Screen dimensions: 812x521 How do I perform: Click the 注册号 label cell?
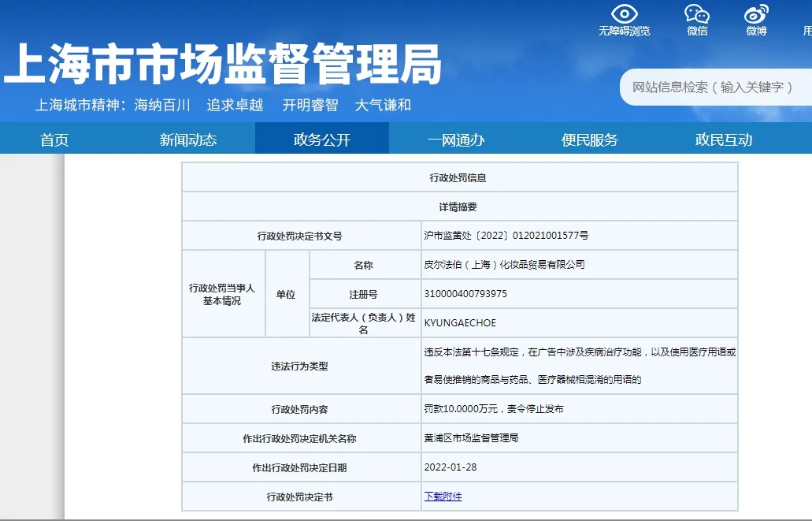pyautogui.click(x=365, y=294)
